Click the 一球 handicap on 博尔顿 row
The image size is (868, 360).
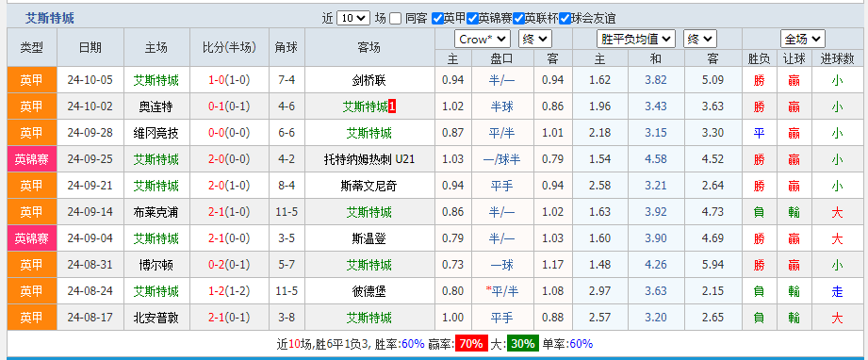click(x=502, y=266)
